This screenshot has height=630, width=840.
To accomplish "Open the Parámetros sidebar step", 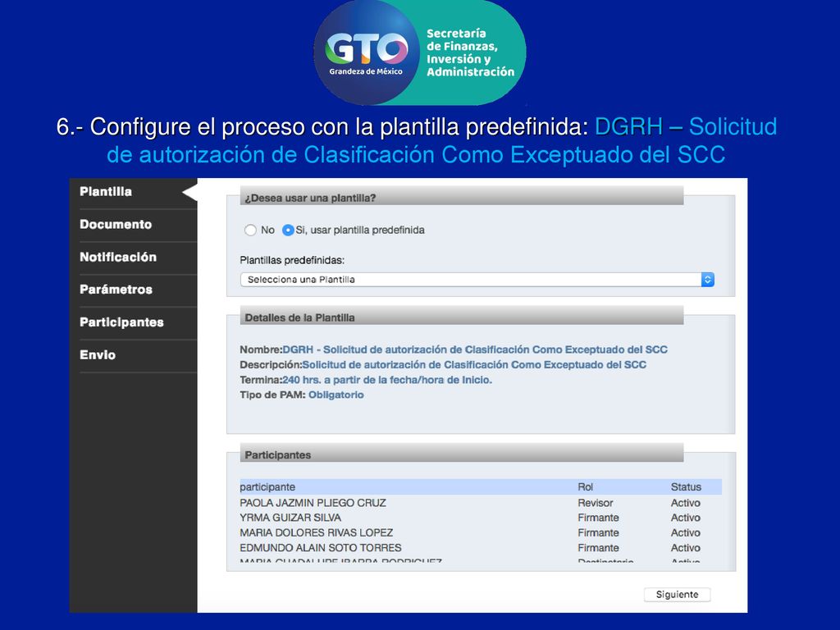I will pos(116,290).
